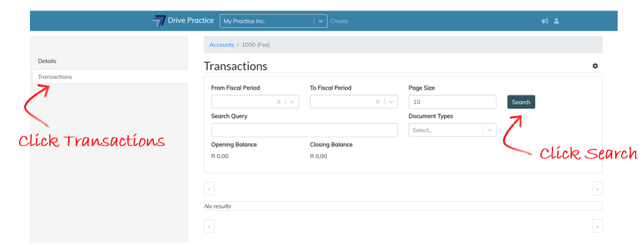The image size is (644, 245).
Task: Focus the Search Query text field
Action: pos(304,130)
